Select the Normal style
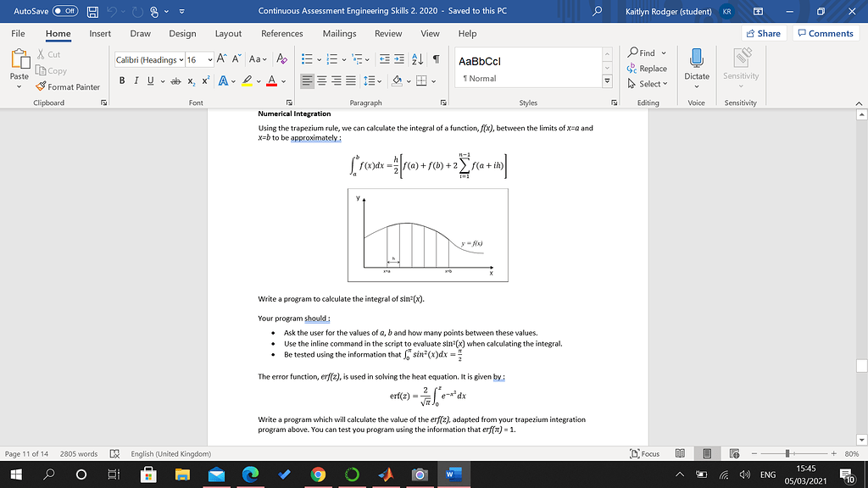The image size is (868, 488). coord(529,68)
